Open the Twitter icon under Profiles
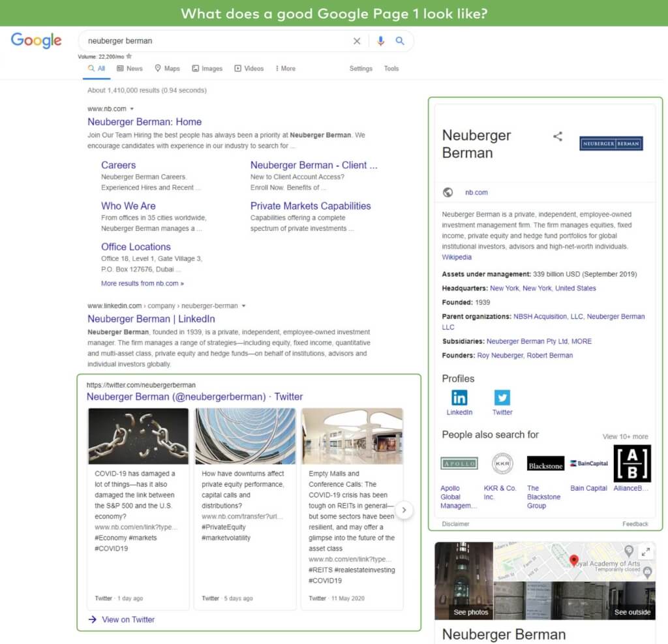The width and height of the screenshot is (668, 644). [502, 397]
